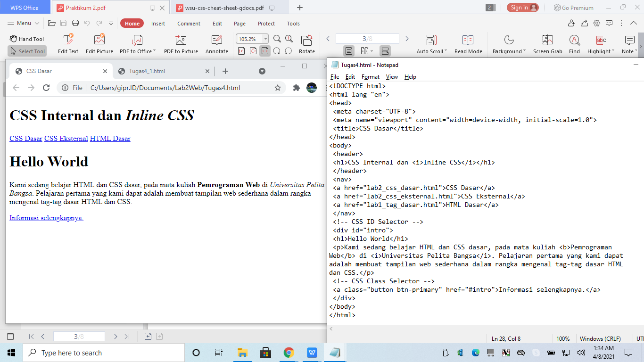Open the Format menu in Notepad
The width and height of the screenshot is (644, 362).
(x=371, y=76)
